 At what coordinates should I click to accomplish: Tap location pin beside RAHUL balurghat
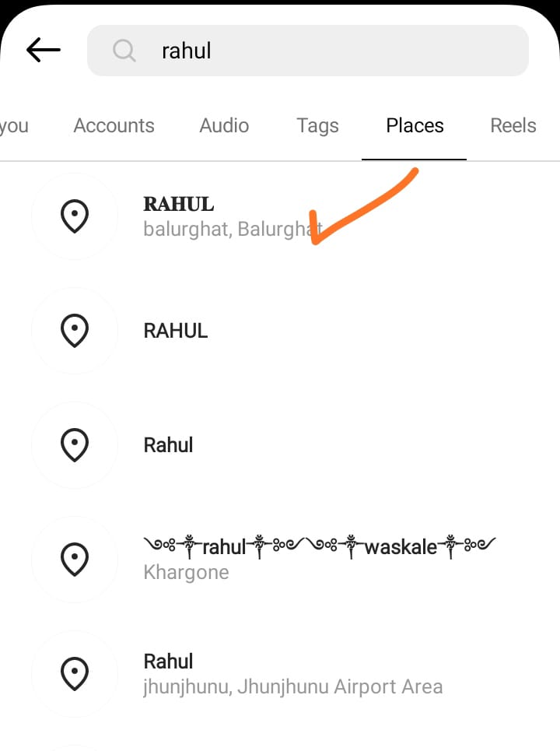(x=75, y=216)
